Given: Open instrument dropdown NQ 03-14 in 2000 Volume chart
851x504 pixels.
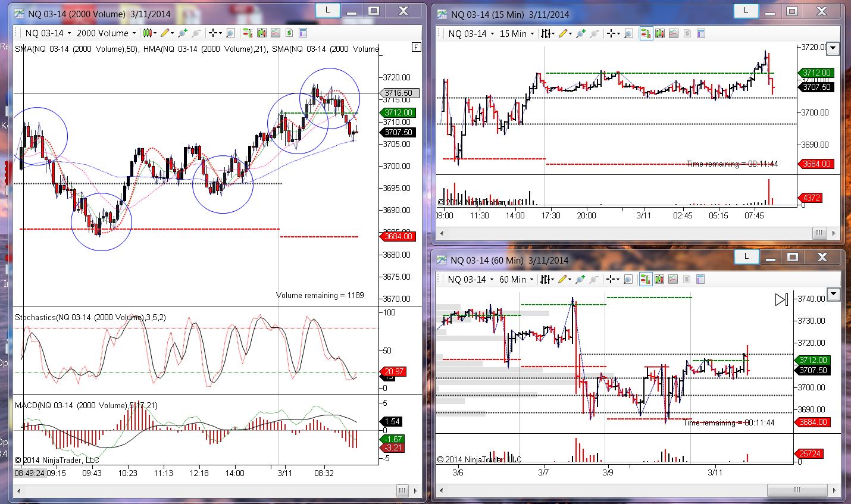Looking at the screenshot, I should (48, 33).
